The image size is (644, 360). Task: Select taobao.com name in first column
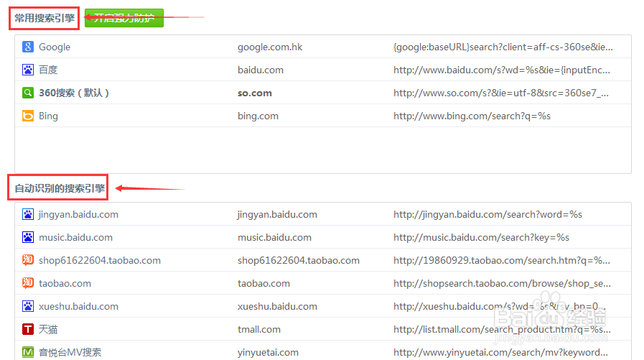[x=65, y=284]
